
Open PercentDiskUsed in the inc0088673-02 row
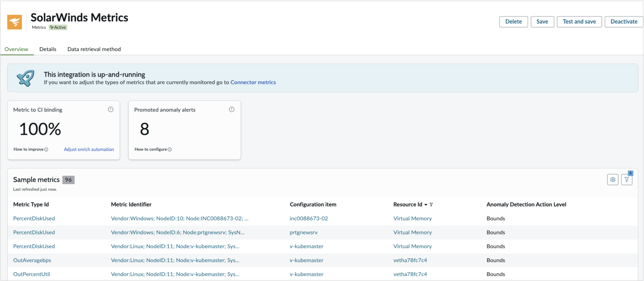(34, 218)
